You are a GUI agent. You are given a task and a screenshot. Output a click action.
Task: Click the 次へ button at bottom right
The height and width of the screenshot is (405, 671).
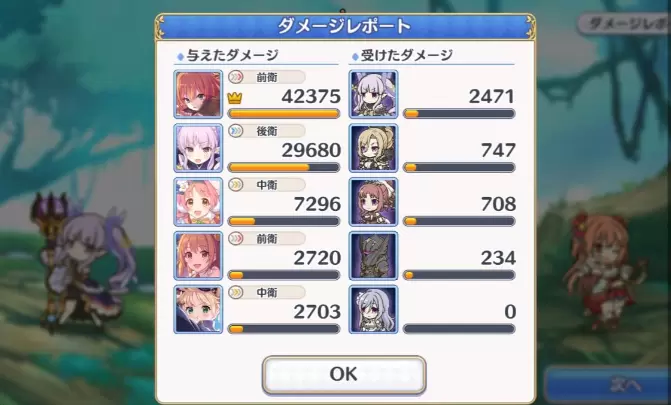click(x=608, y=384)
